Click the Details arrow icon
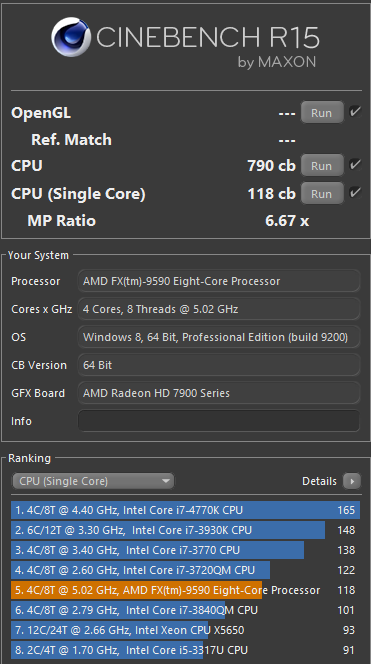371x664 pixels. click(352, 481)
